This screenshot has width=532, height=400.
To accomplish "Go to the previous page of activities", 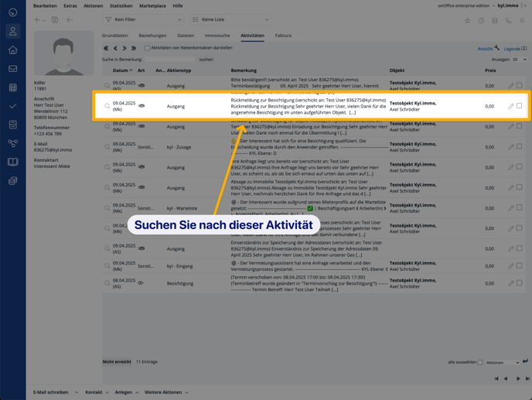I will click(x=115, y=48).
